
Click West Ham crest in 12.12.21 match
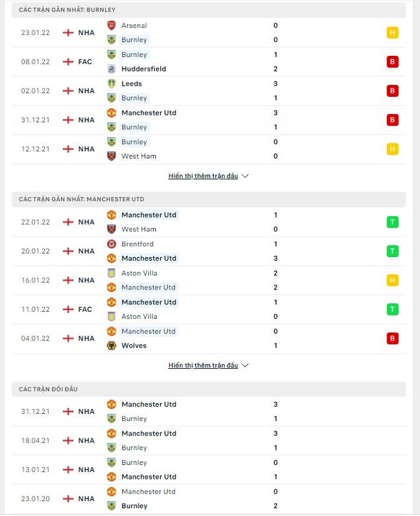tap(112, 156)
